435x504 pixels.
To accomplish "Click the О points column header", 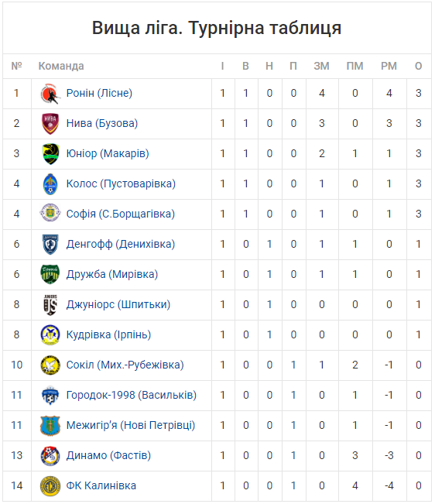I will click(418, 67).
